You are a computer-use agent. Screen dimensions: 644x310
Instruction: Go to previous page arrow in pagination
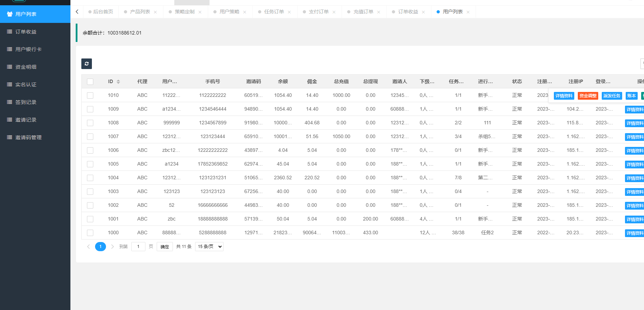click(88, 247)
